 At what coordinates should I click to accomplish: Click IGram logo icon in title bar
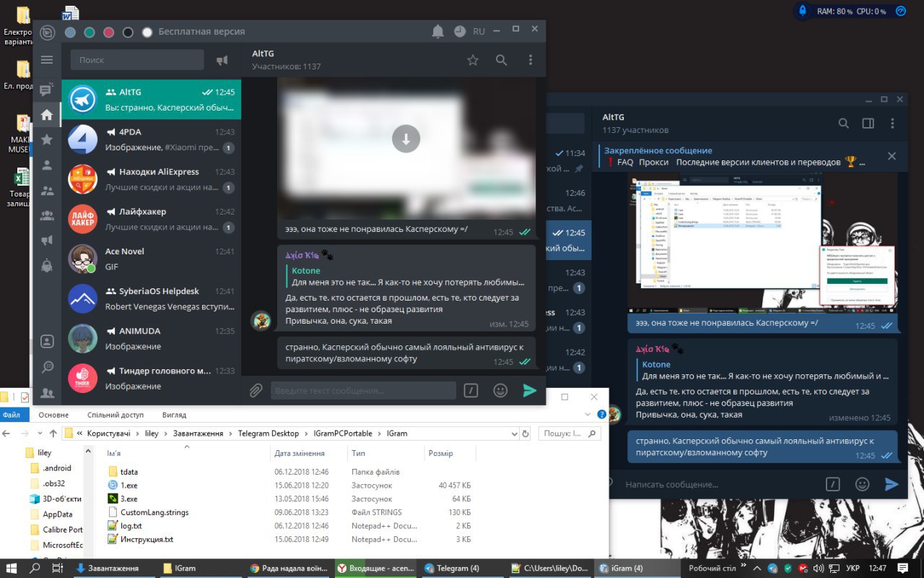click(x=48, y=32)
